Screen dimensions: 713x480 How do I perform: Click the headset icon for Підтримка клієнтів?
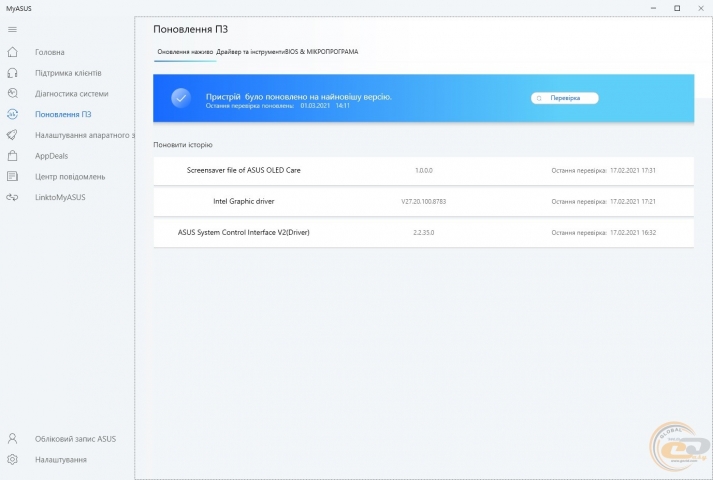[13, 73]
